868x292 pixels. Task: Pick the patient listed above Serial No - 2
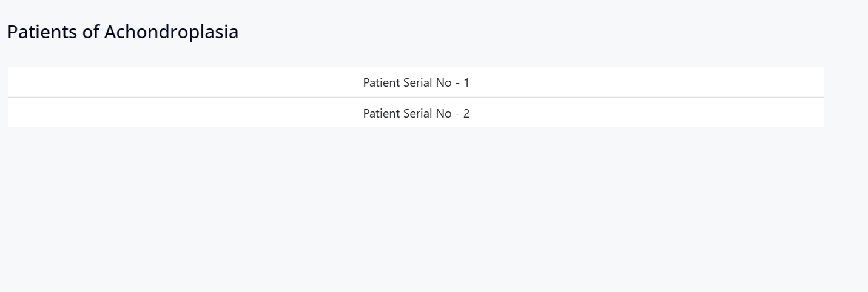pos(416,82)
